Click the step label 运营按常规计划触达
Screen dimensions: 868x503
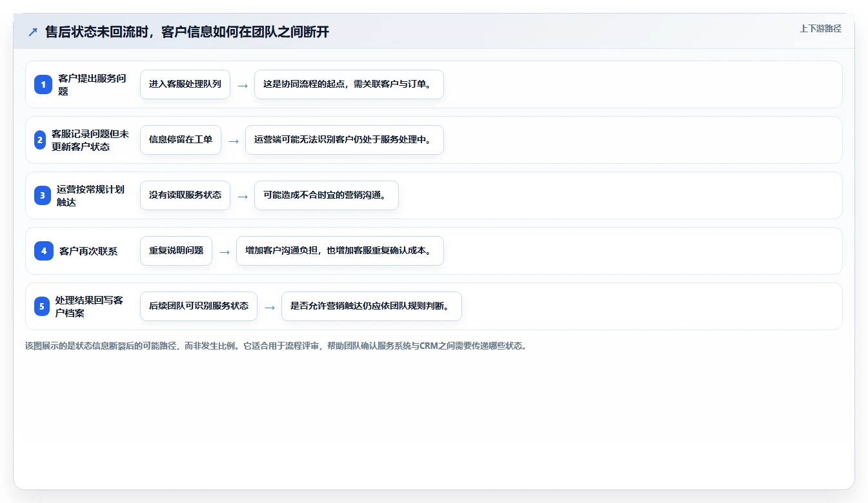click(91, 195)
